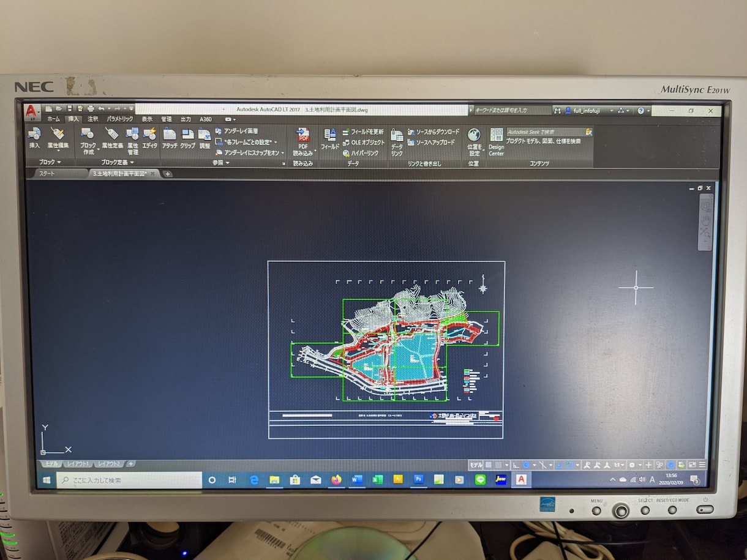Click the Save icon in quick access toolbar

point(70,108)
